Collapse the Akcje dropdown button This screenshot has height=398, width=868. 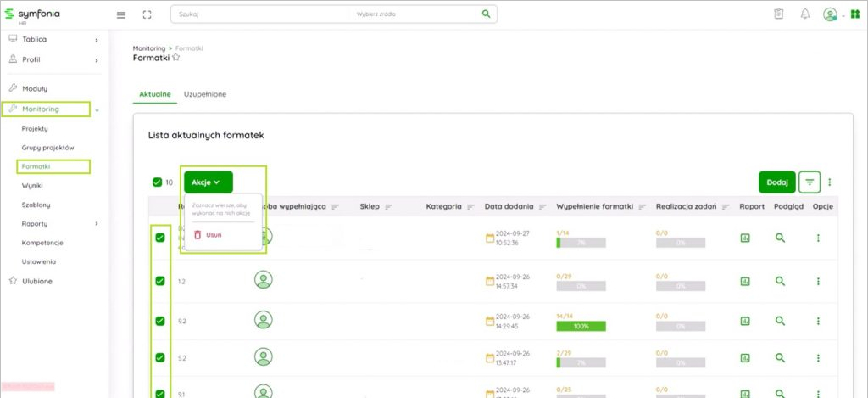[208, 182]
